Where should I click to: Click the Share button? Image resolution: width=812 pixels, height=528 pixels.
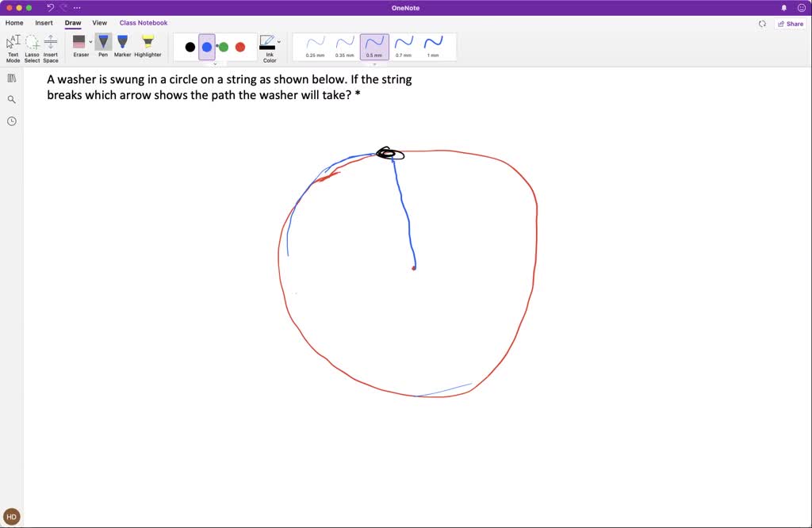(x=790, y=24)
